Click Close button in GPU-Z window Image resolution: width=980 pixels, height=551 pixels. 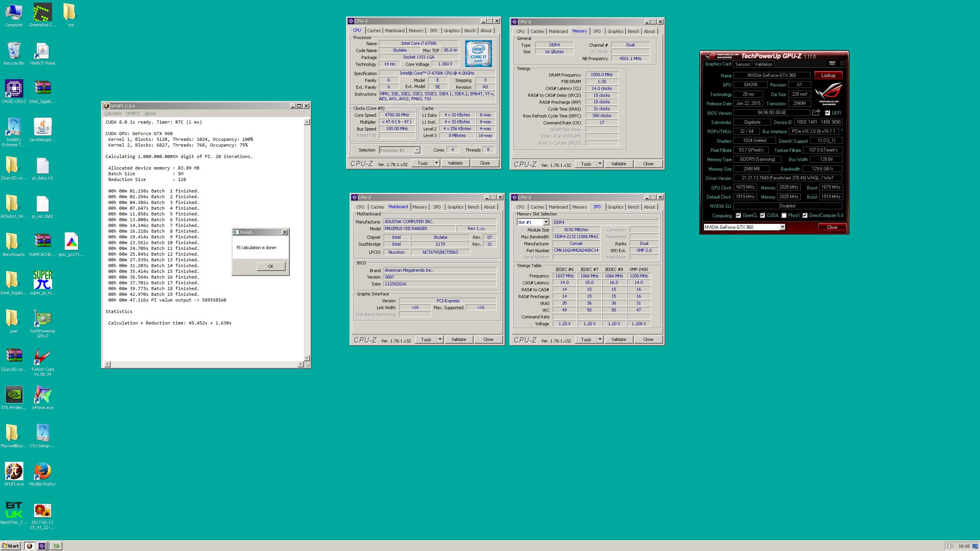(832, 227)
